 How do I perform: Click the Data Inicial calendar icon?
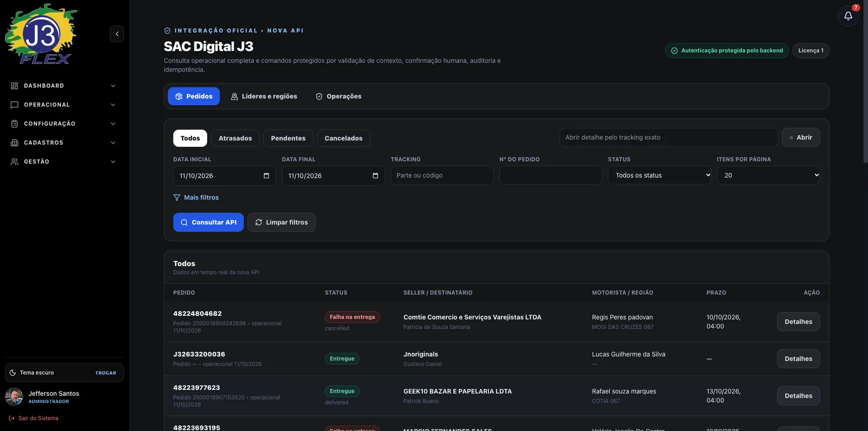pyautogui.click(x=266, y=176)
